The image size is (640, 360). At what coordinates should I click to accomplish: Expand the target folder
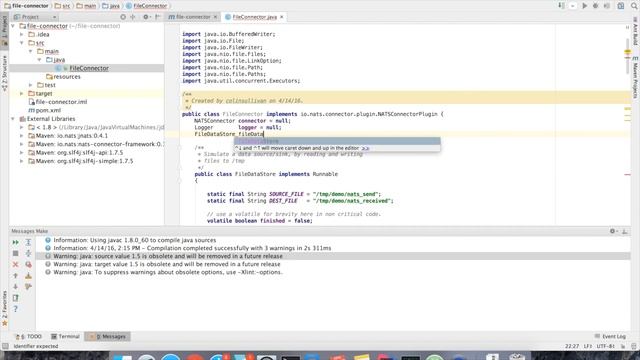pos(22,93)
